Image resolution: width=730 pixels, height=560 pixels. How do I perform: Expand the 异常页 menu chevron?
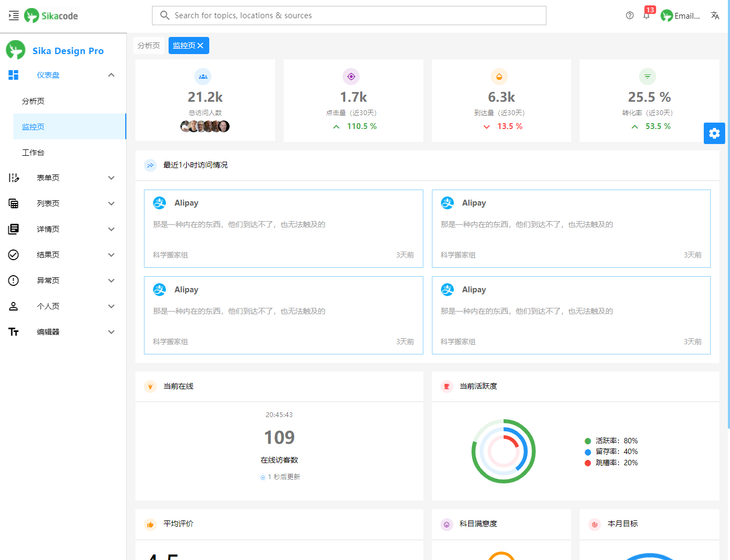(x=111, y=281)
